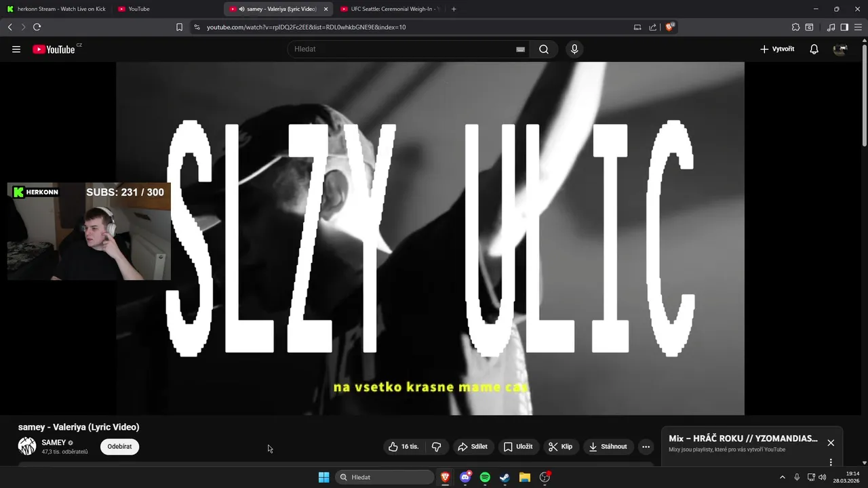Open Spotify from taskbar
Viewport: 868px width, 488px height.
[x=485, y=477]
